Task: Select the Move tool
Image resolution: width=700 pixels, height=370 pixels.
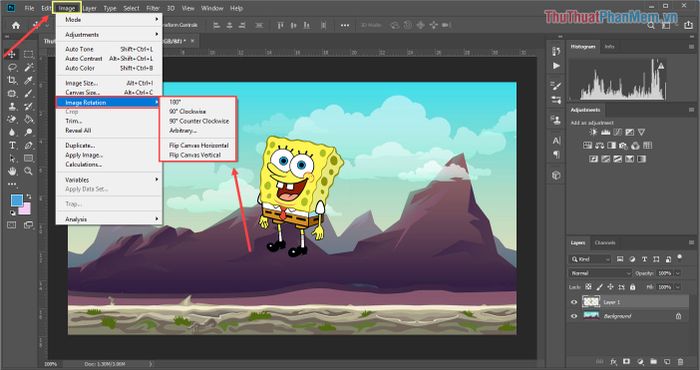Action: pyautogui.click(x=12, y=54)
